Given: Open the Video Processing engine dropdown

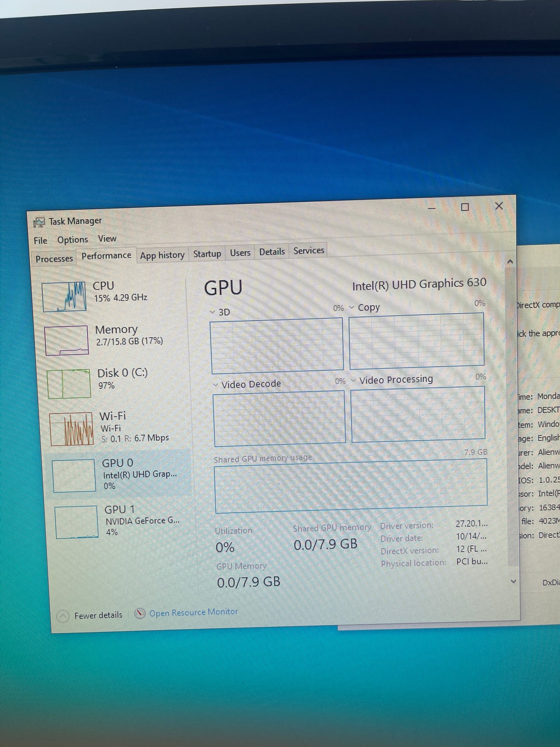Looking at the screenshot, I should [x=353, y=380].
